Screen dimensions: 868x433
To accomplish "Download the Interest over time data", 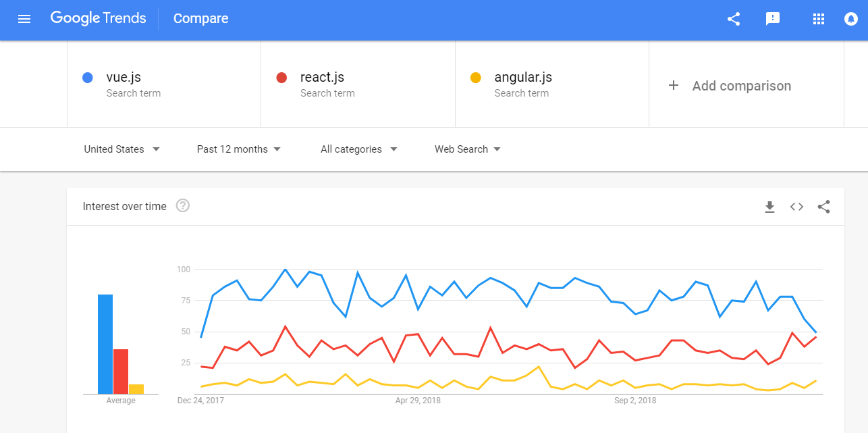I will (x=769, y=207).
